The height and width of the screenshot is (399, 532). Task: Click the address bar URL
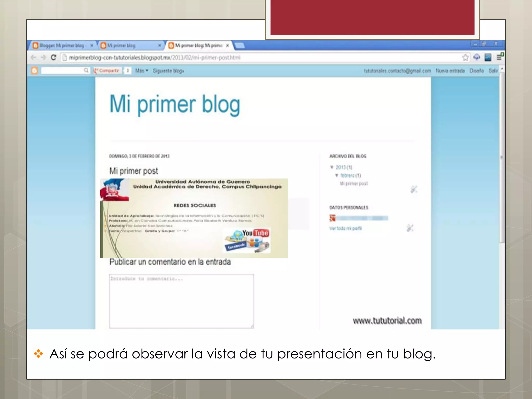155,58
